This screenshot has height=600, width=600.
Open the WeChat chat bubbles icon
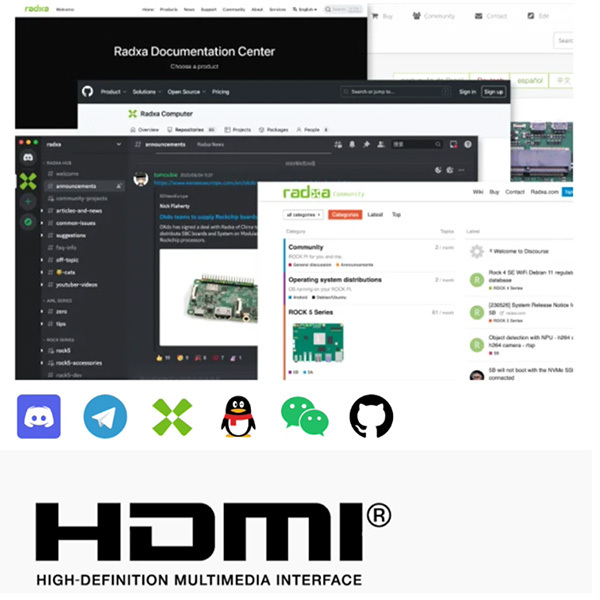(x=304, y=416)
